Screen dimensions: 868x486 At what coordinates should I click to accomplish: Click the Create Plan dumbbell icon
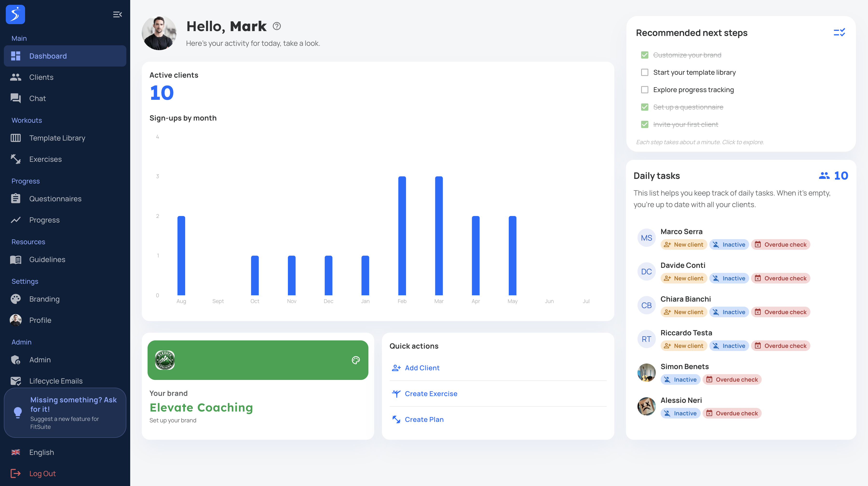point(396,420)
